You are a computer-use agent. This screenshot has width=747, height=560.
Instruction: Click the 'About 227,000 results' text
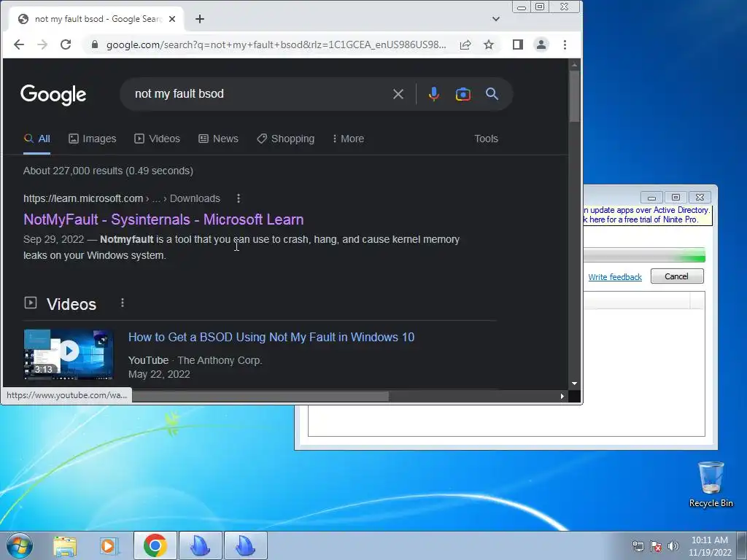(108, 171)
